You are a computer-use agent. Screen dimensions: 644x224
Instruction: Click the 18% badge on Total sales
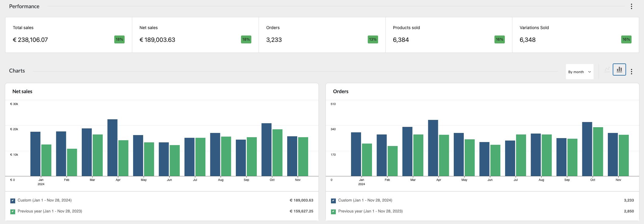[119, 39]
